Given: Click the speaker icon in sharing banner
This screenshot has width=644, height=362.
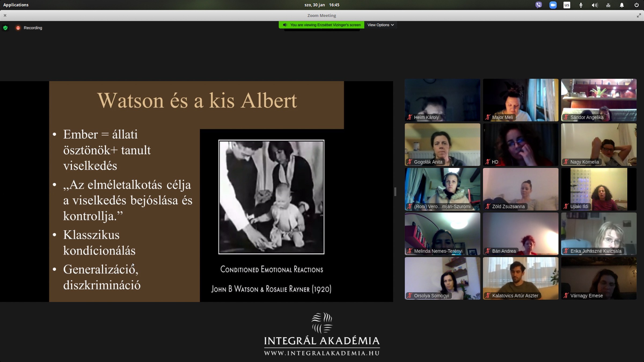Looking at the screenshot, I should click(285, 25).
